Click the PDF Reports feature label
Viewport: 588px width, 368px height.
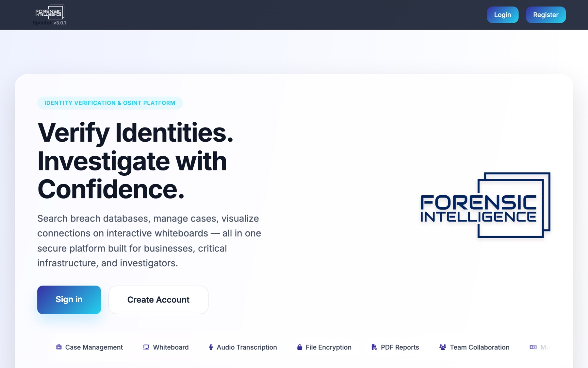(x=400, y=347)
